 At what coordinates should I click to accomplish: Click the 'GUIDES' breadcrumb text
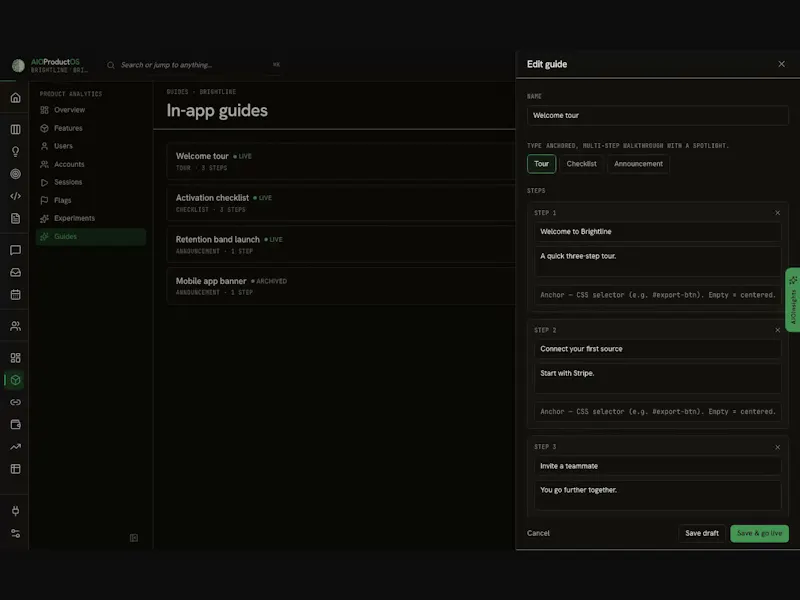click(178, 92)
